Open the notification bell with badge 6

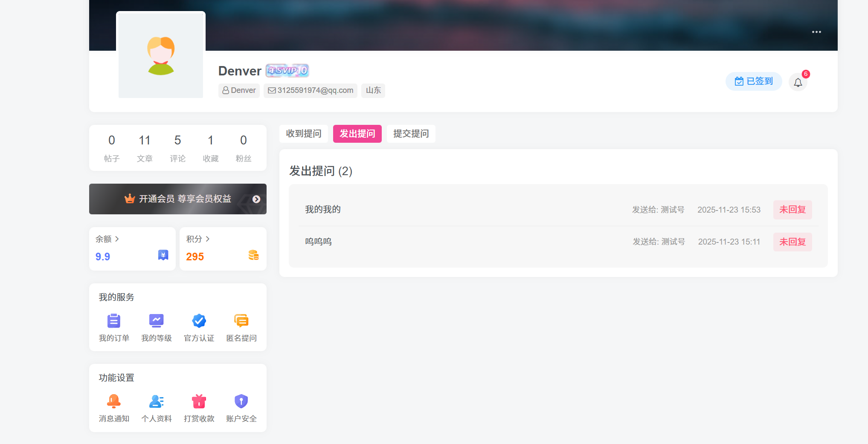[798, 82]
